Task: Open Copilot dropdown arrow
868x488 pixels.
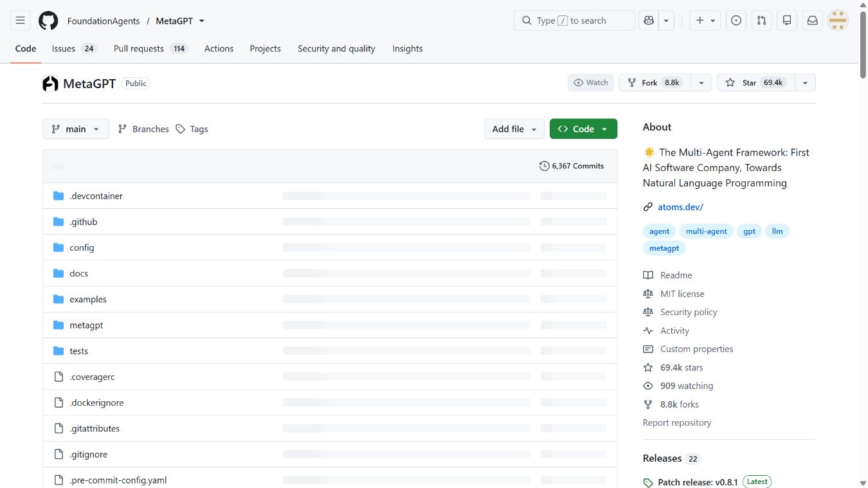Action: click(x=666, y=21)
